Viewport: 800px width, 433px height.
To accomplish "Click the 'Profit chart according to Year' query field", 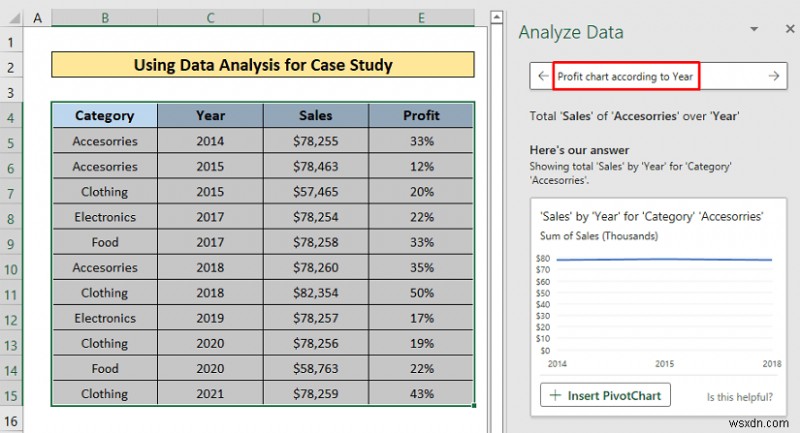I will point(625,76).
